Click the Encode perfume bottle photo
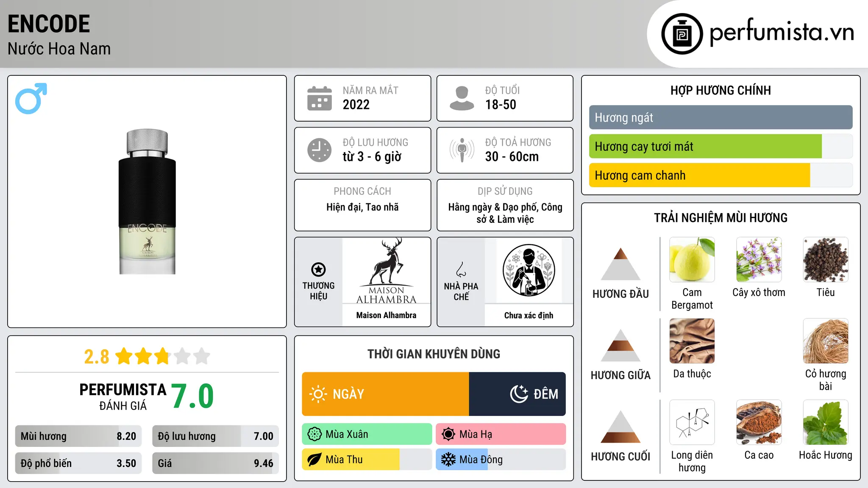Image resolution: width=868 pixels, height=488 pixels. pos(147,202)
